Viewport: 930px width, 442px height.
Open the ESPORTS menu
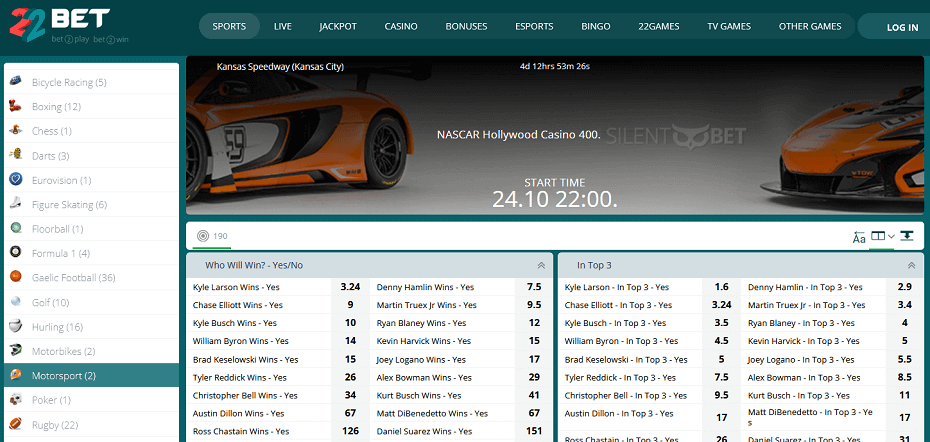(534, 26)
